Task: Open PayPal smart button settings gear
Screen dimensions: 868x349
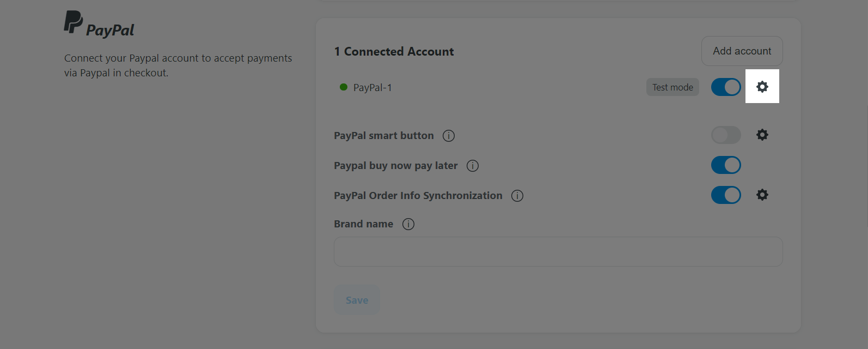Action: [762, 135]
